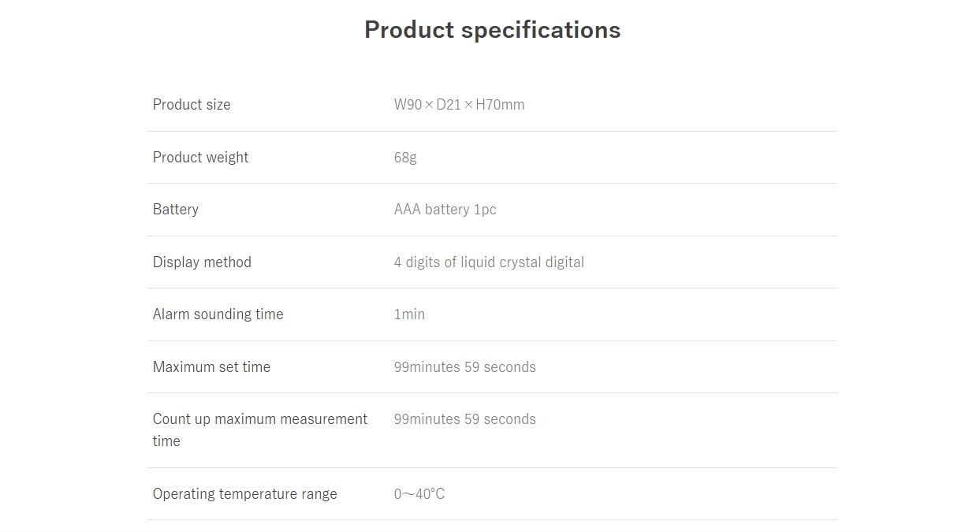Click "specifications" in the page heading
The width and height of the screenshot is (980, 532).
541,30
